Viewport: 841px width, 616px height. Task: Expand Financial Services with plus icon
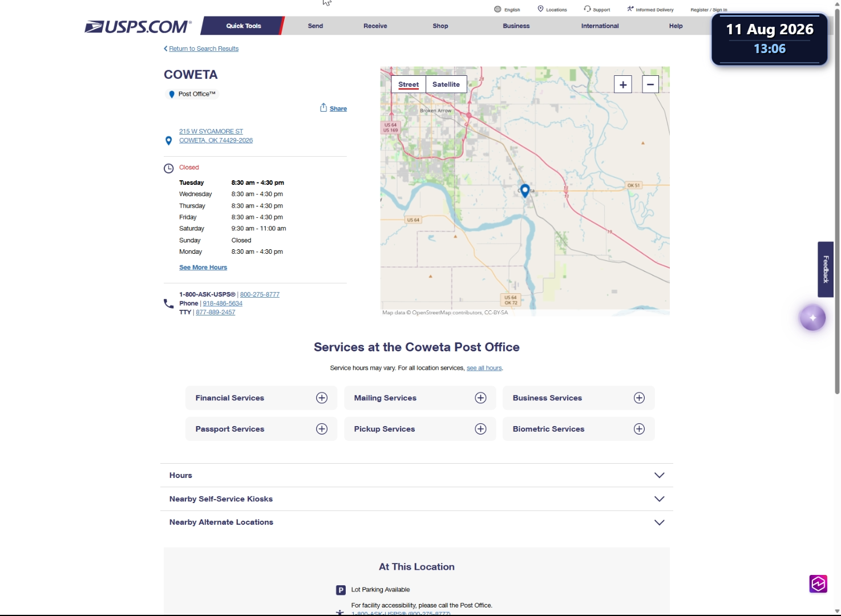(322, 398)
